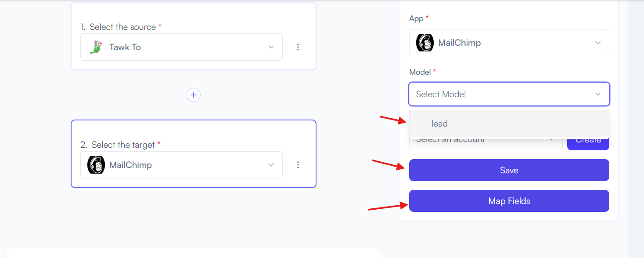The height and width of the screenshot is (258, 644).
Task: Collapse the Select Model dropdown arrow
Action: pyautogui.click(x=597, y=94)
